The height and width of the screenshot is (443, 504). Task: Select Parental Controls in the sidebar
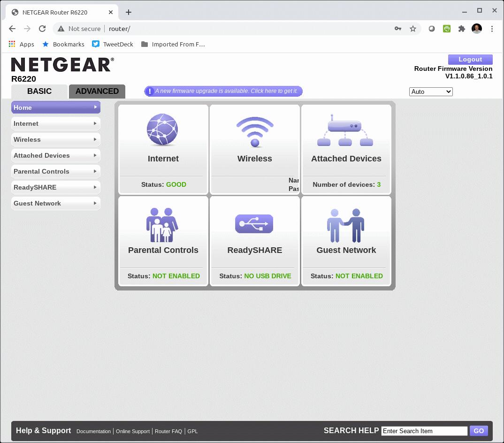coord(55,171)
